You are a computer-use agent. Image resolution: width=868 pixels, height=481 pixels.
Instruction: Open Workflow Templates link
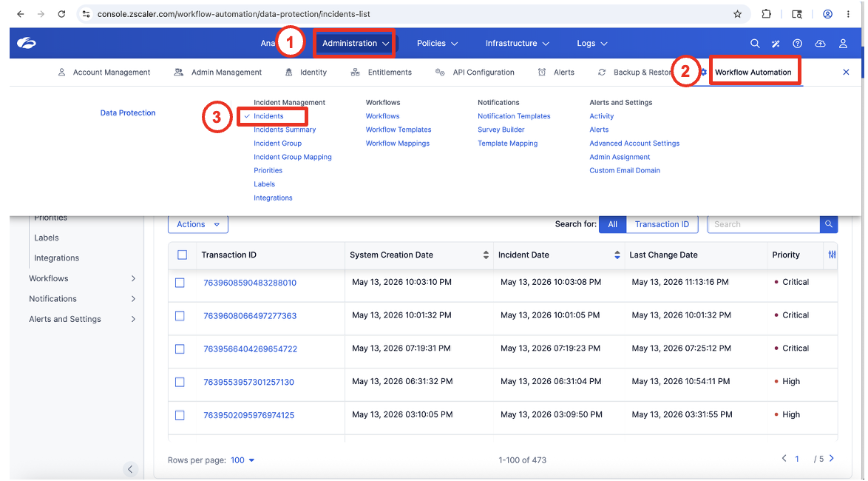pos(398,129)
